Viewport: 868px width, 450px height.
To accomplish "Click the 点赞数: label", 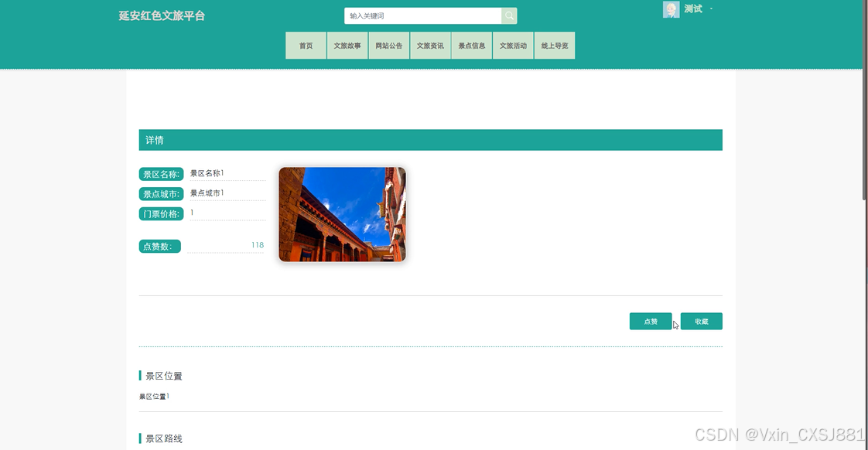I will 159,247.
